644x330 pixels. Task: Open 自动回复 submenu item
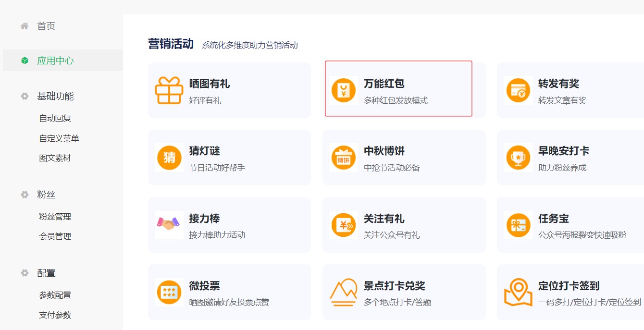55,118
